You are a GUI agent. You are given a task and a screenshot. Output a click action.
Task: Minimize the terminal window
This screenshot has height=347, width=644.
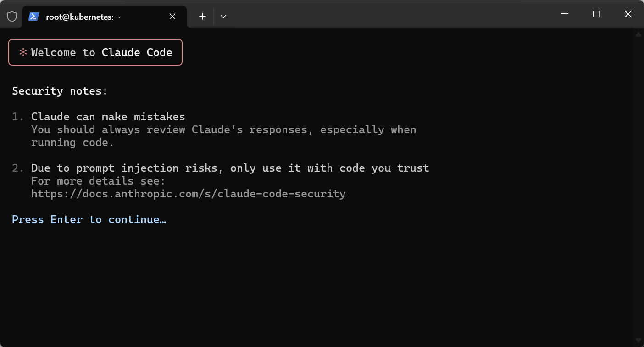[565, 14]
